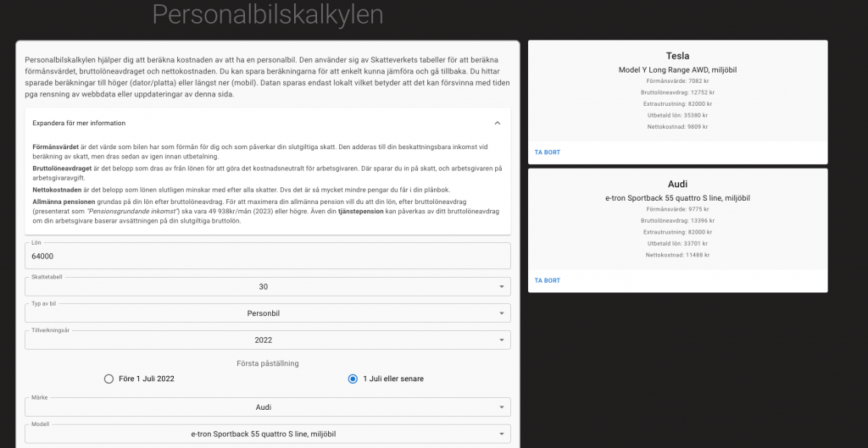Viewport: 868px width, 448px height.
Task: Click 'Extrautrustning: 82000 kr' in Tesla card
Action: [677, 104]
